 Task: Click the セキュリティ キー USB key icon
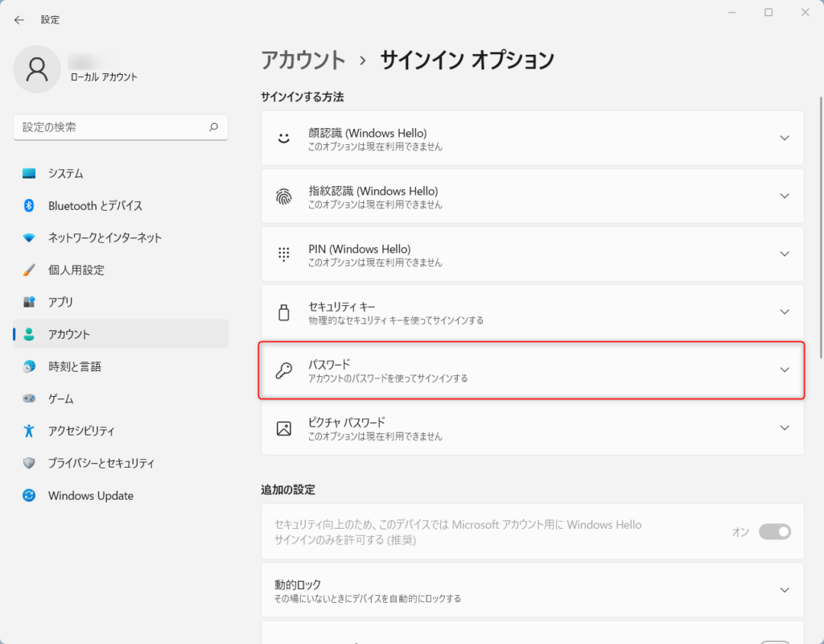tap(284, 312)
